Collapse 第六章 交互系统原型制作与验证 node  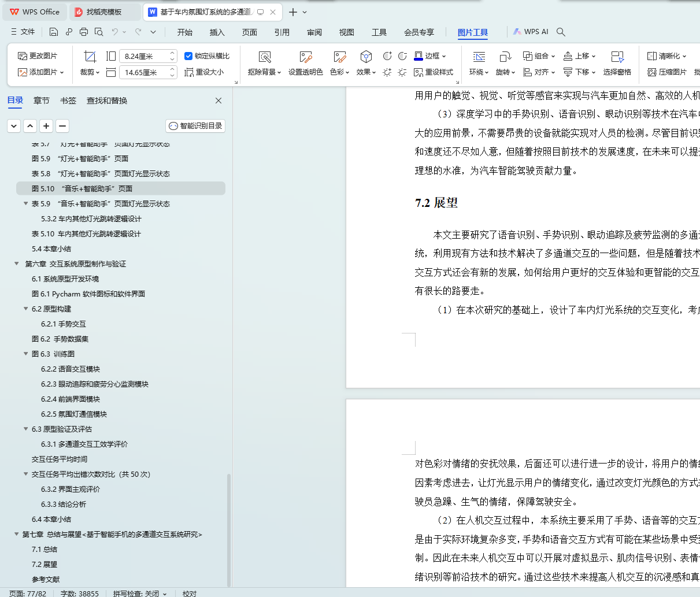[x=17, y=264]
